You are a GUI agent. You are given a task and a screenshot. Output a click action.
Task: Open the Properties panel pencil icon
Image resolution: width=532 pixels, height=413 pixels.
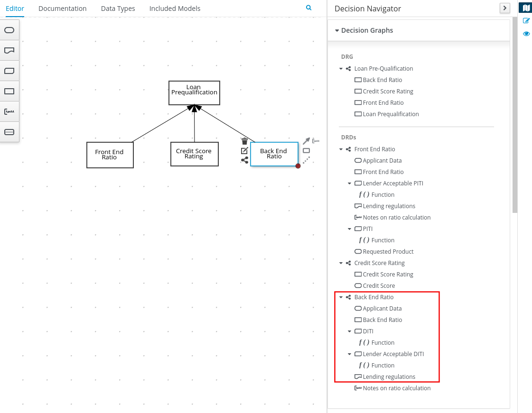[526, 21]
